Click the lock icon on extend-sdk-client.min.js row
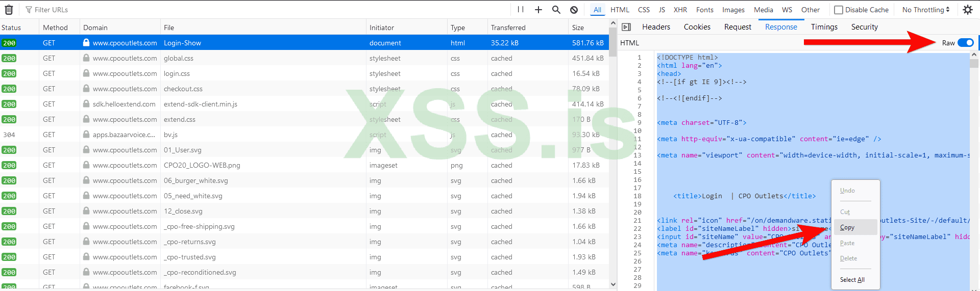Screen dimensions: 980x291 [86, 104]
